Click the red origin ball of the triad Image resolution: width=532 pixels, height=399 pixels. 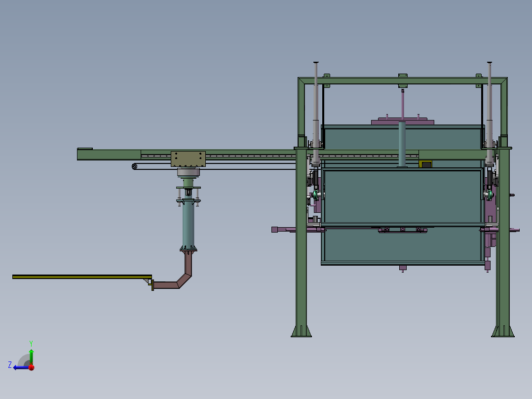pyautogui.click(x=31, y=367)
